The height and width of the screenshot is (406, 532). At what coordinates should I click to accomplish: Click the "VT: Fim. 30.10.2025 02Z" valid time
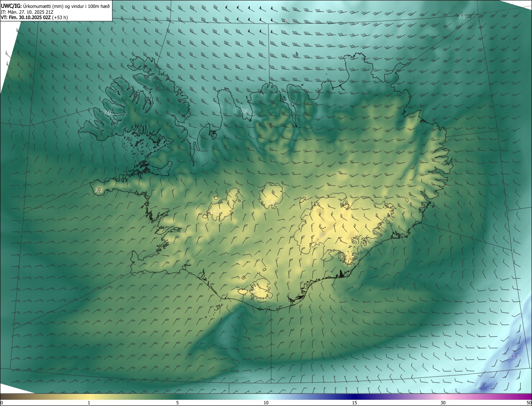[26, 17]
